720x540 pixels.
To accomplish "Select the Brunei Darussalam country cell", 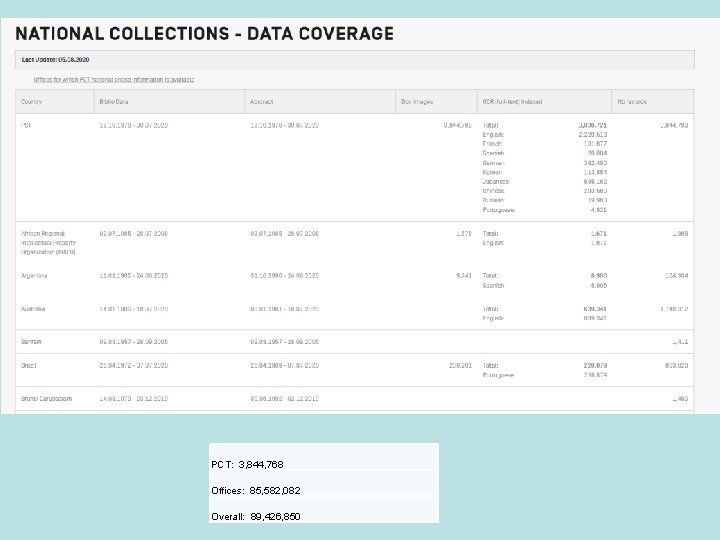I will 46,399.
